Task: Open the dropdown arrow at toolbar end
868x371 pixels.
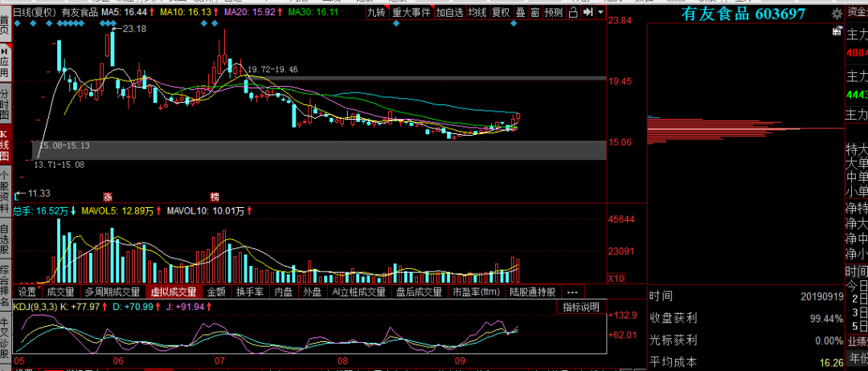Action: pyautogui.click(x=603, y=13)
